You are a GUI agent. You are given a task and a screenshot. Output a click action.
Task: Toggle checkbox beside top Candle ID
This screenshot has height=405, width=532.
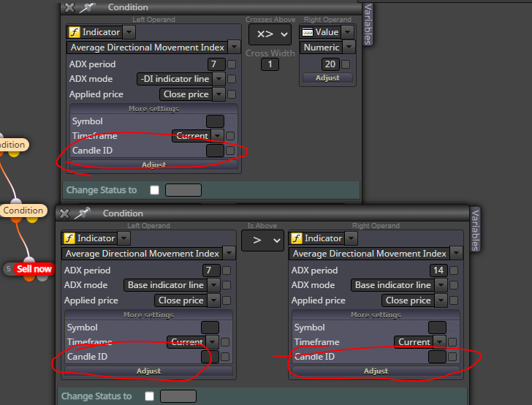230,151
